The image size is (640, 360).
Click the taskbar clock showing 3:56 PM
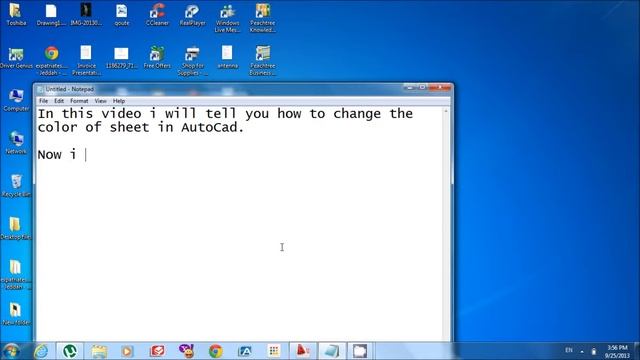pyautogui.click(x=617, y=351)
